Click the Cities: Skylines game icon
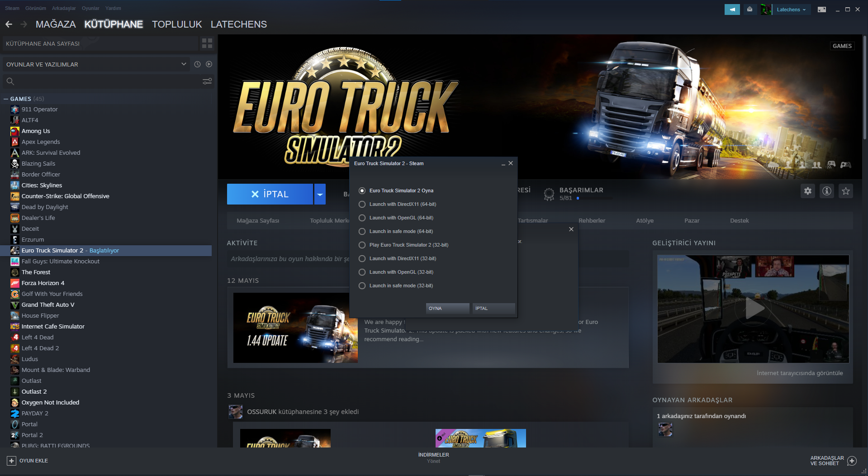 click(15, 186)
